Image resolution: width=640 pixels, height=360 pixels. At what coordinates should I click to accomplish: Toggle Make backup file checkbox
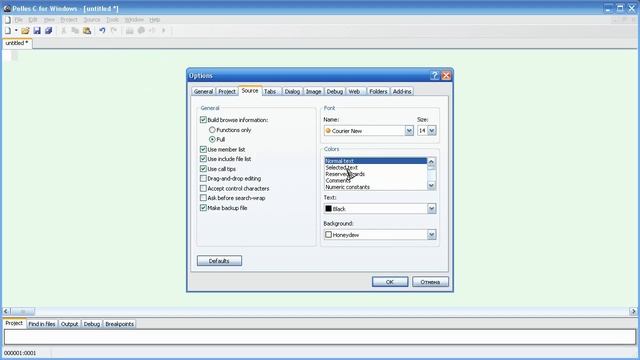point(203,208)
